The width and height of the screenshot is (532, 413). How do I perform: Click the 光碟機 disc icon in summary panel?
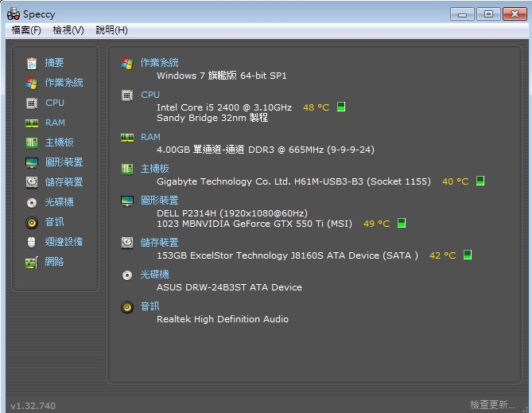[x=127, y=275]
